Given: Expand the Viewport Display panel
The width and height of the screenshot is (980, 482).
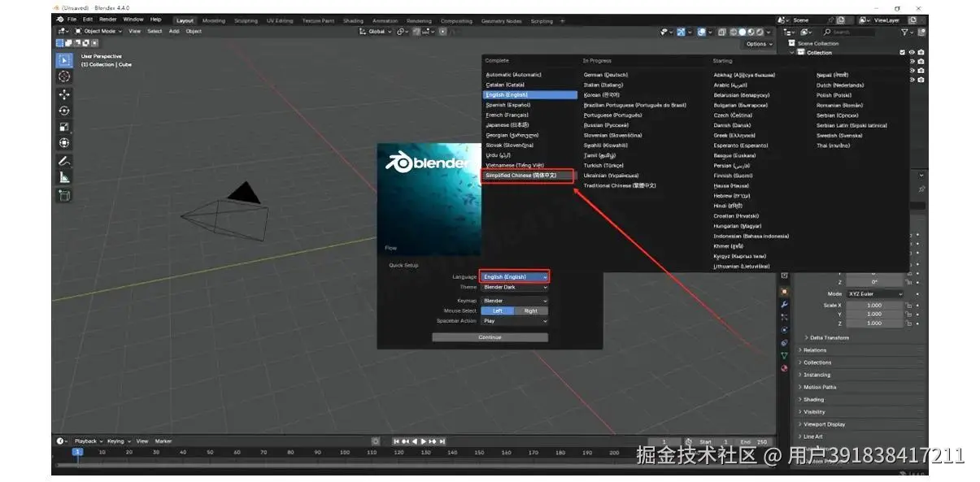Looking at the screenshot, I should [823, 424].
